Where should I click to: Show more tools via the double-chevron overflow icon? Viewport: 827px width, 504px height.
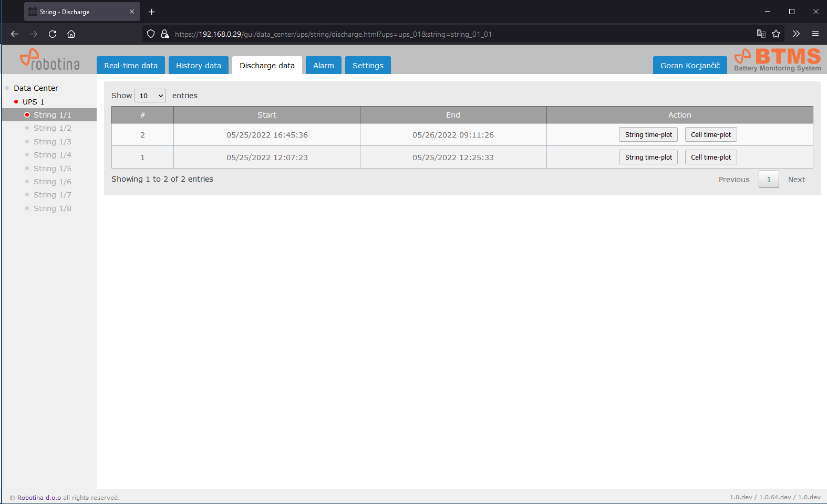pos(797,34)
